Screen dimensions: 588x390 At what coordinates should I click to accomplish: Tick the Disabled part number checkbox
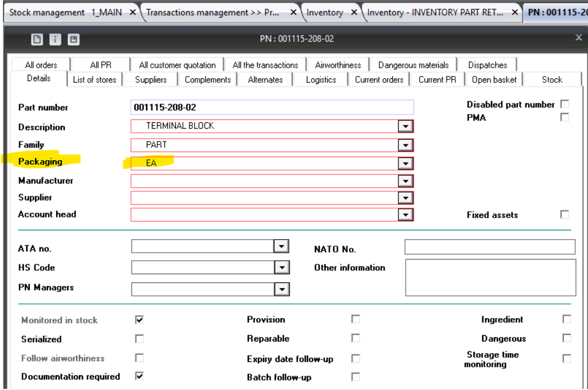coord(564,104)
